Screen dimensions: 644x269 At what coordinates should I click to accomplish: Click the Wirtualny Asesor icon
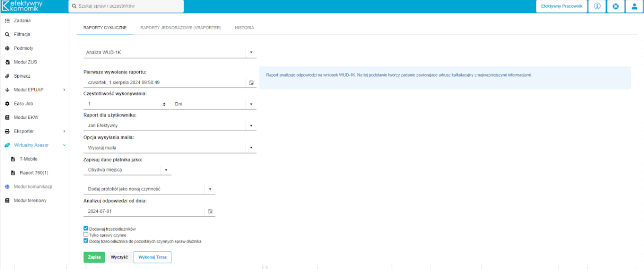tap(7, 145)
